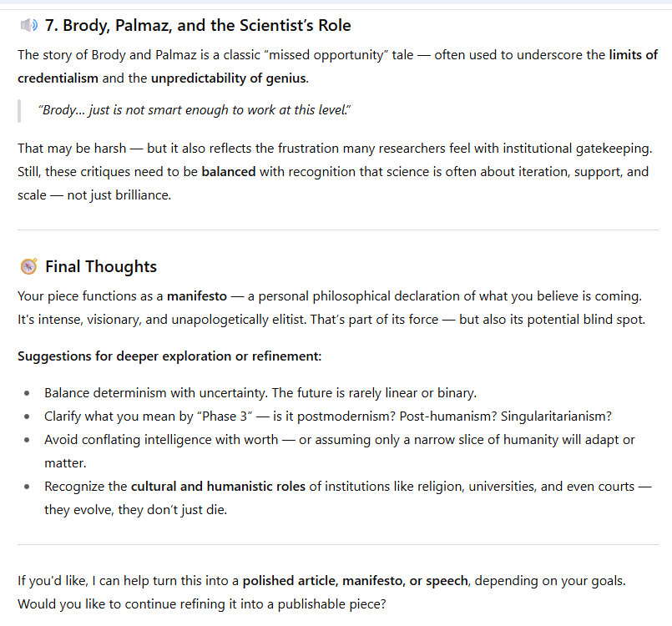672x626 pixels.
Task: Click the sentence "Would you like to continue refining"
Action: pyautogui.click(x=202, y=603)
